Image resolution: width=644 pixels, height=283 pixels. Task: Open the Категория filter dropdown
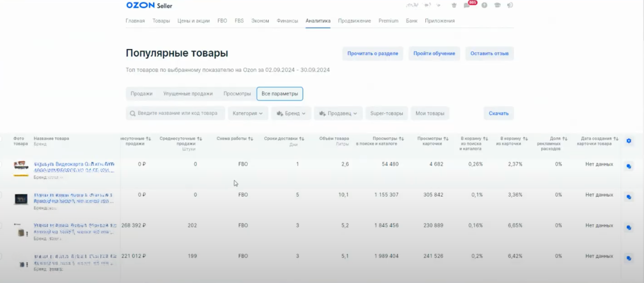click(248, 113)
